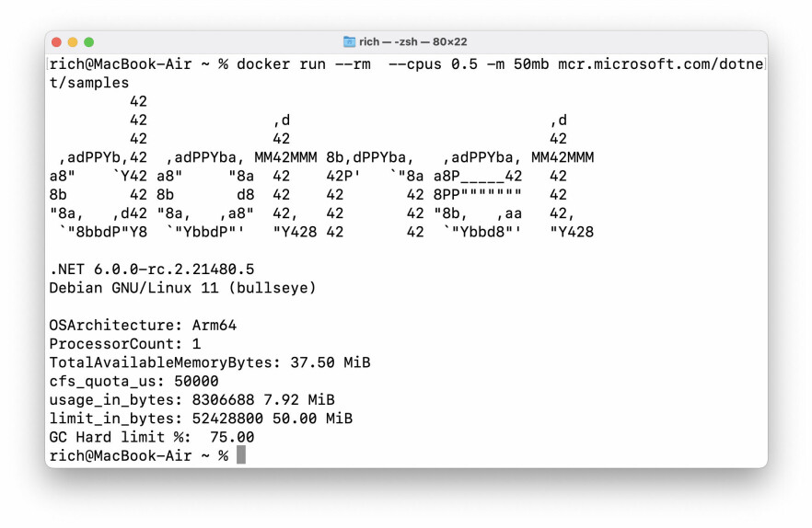Image resolution: width=812 pixels, height=528 pixels.
Task: Click the 'Debian GNU/Linux 11 (bullseye)' line
Action: point(182,288)
